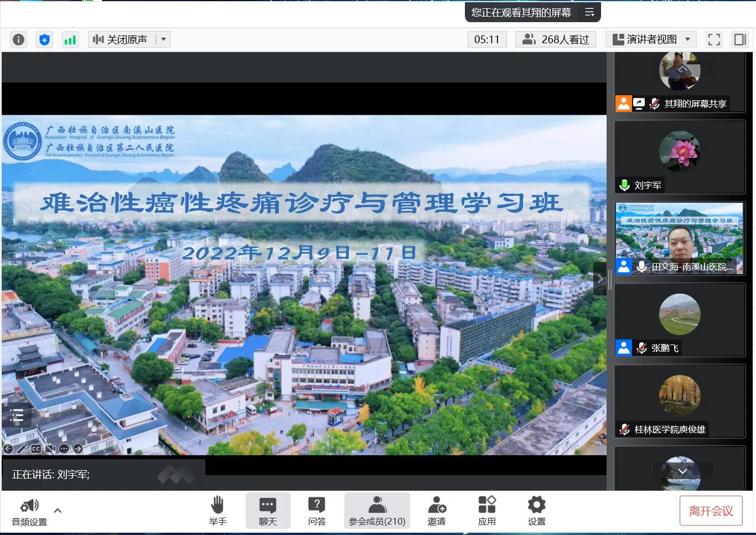The height and width of the screenshot is (535, 756).
Task: Expand the 关闭原声 dropdown arrow
Action: [x=163, y=39]
